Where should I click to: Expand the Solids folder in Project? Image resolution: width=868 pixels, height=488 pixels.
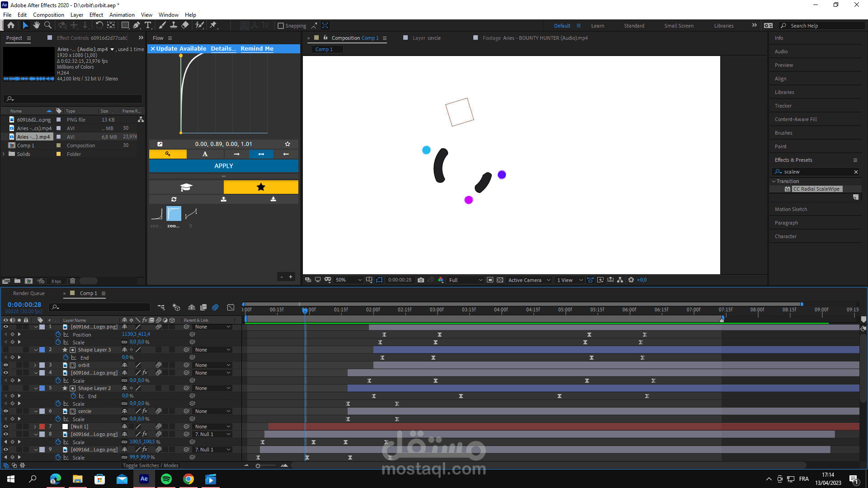(4, 154)
